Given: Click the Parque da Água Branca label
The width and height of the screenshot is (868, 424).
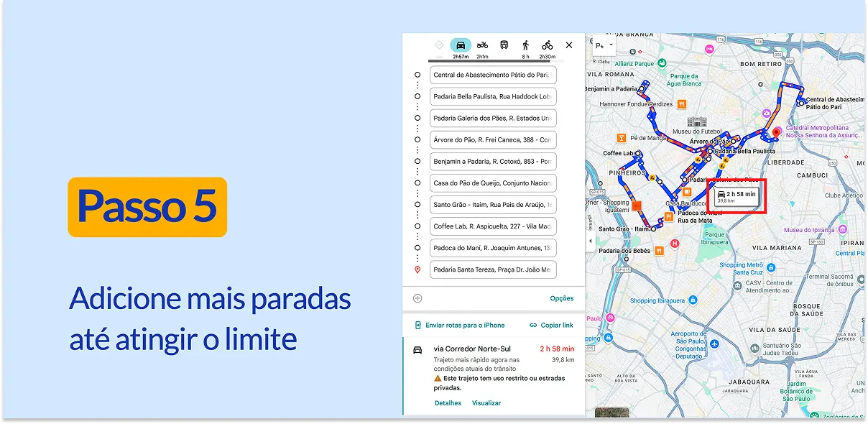Looking at the screenshot, I should [685, 79].
